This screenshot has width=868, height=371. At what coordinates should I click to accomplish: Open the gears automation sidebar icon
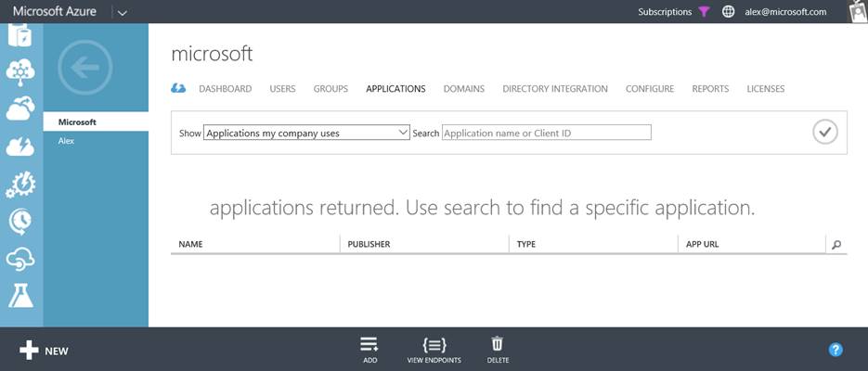click(20, 185)
